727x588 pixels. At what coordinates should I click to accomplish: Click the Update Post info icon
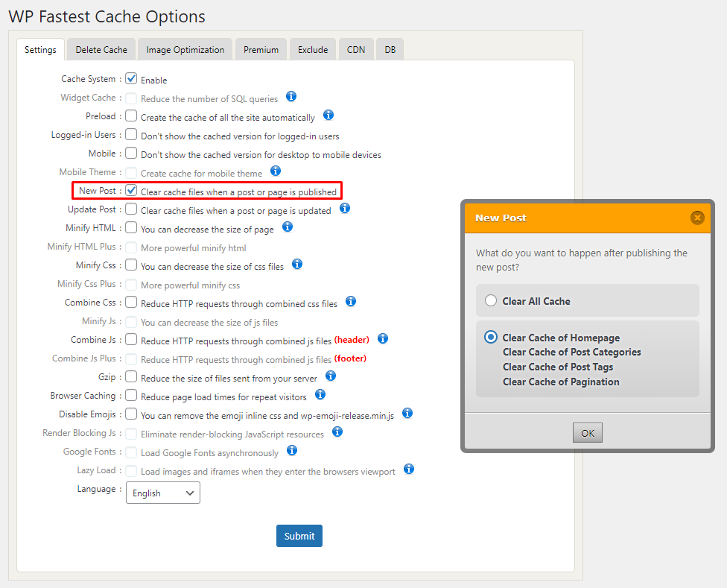pyautogui.click(x=345, y=209)
